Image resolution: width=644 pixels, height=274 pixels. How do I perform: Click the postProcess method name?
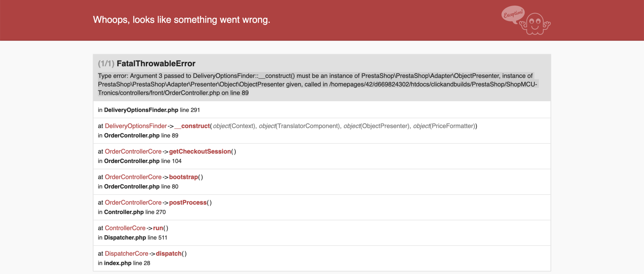[x=188, y=202]
